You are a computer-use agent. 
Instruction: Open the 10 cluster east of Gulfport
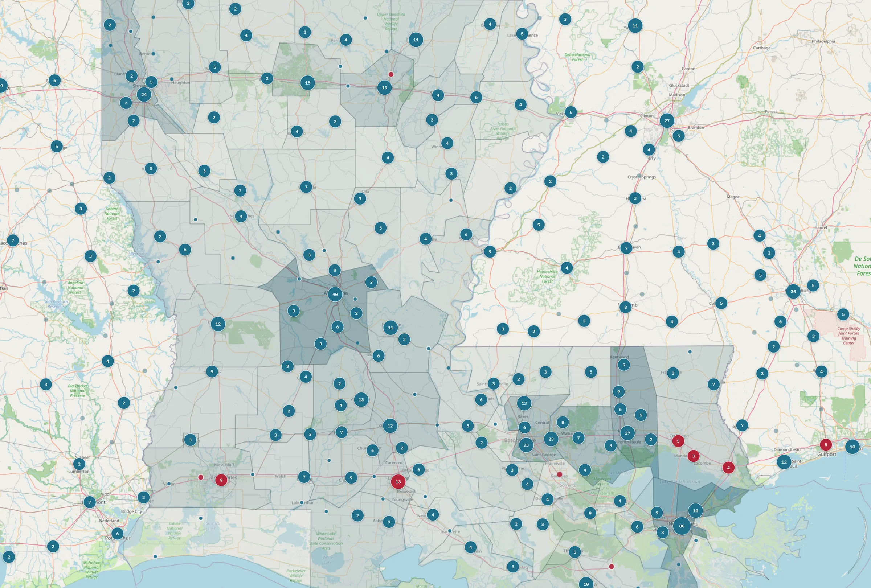point(852,447)
